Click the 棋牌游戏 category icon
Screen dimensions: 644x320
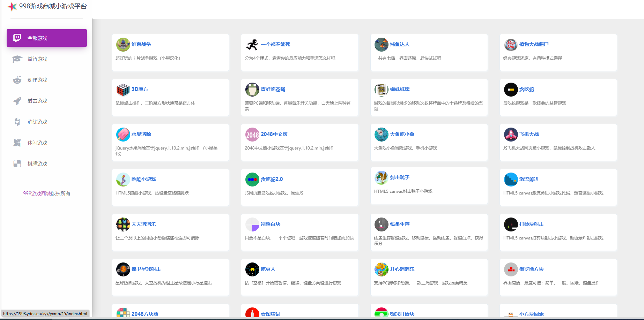(x=17, y=163)
